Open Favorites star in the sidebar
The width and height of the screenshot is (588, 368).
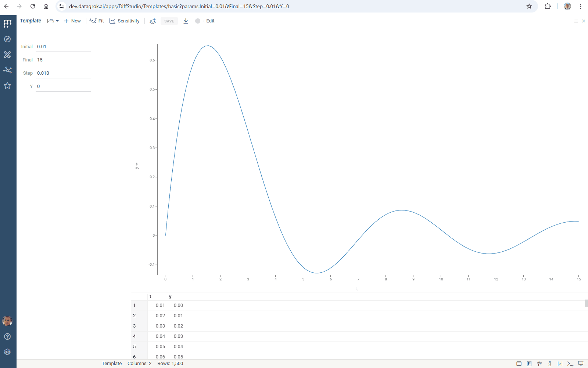tap(7, 86)
